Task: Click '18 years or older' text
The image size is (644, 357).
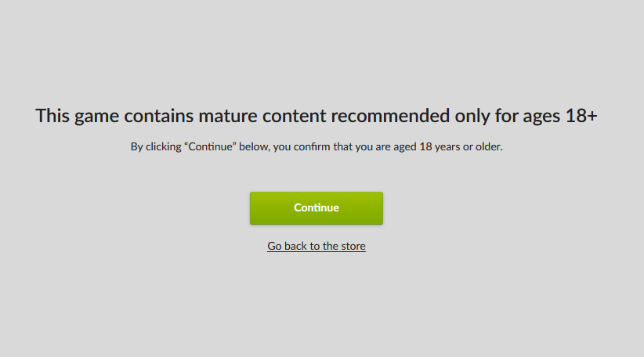Action: [460, 146]
